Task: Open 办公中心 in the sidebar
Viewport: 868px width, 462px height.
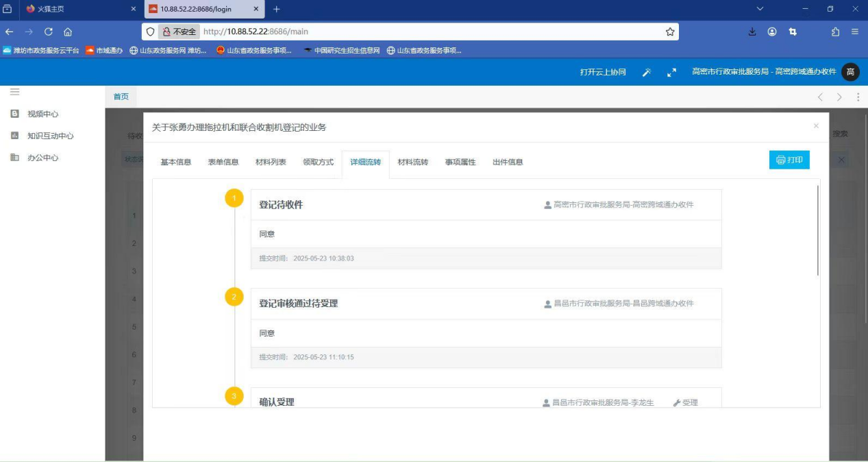Action: click(42, 158)
